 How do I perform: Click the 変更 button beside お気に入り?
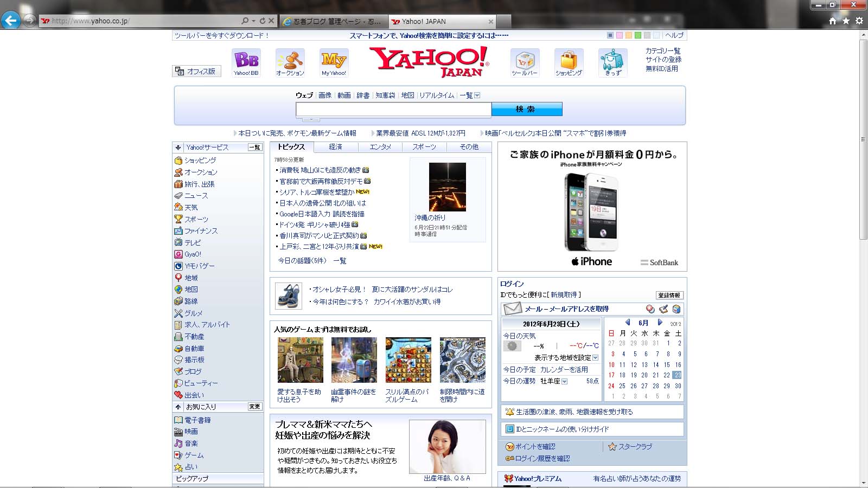tap(254, 407)
